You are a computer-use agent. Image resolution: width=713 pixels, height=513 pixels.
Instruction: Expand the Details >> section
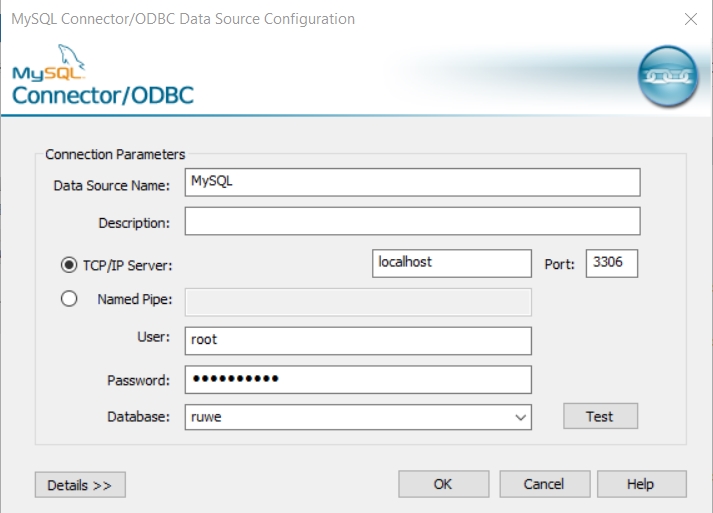click(80, 485)
